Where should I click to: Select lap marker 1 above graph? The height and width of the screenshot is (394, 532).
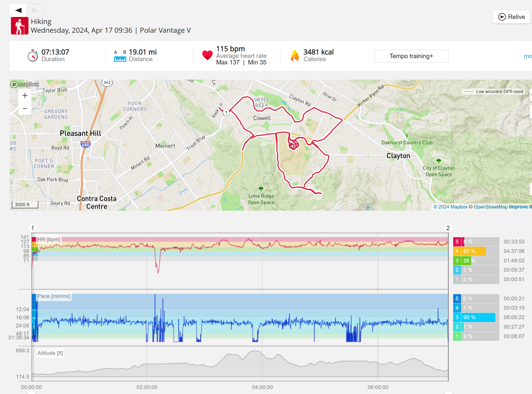tap(32, 228)
